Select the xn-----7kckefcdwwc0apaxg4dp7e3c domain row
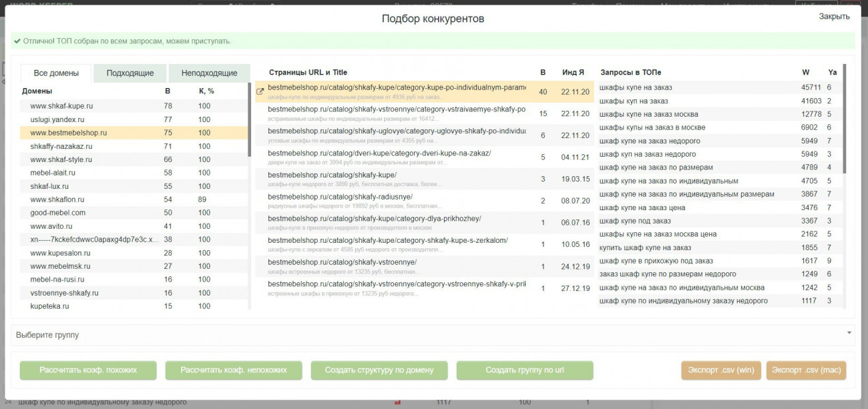868x409 pixels. pyautogui.click(x=134, y=240)
